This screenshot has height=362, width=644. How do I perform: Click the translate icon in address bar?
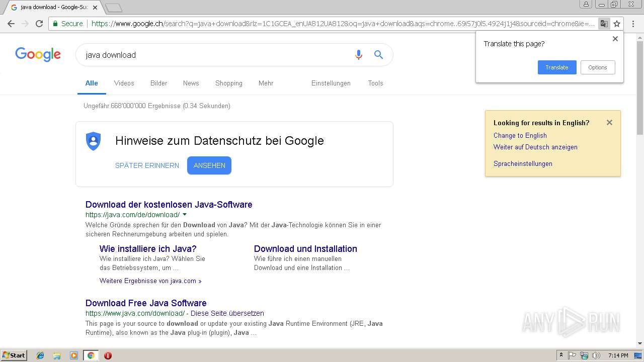point(604,24)
